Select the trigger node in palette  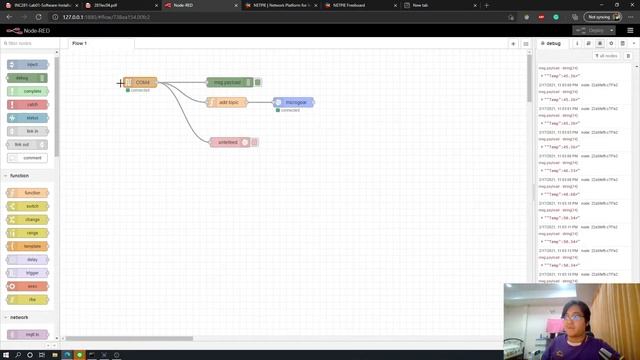click(28, 273)
